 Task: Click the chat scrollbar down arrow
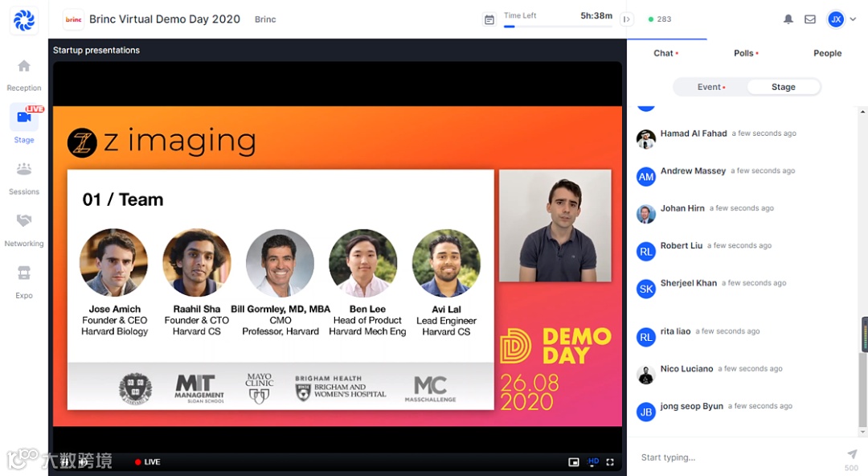863,432
